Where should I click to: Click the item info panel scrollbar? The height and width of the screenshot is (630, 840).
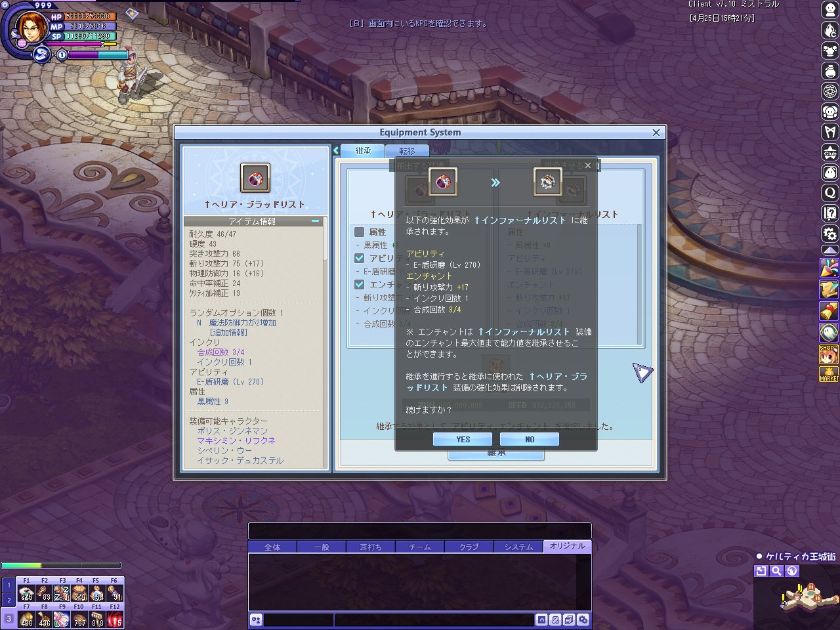[x=325, y=240]
